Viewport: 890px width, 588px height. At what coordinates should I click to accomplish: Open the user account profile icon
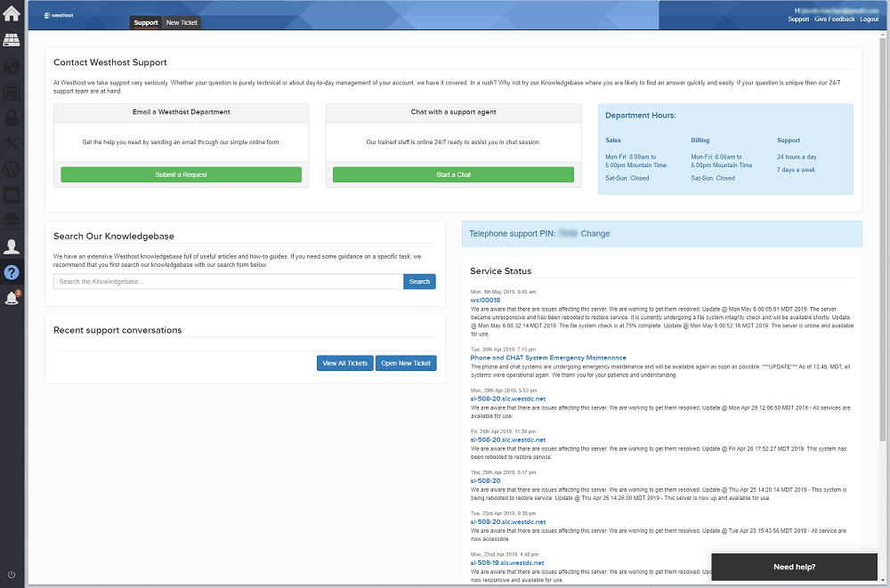(12, 246)
